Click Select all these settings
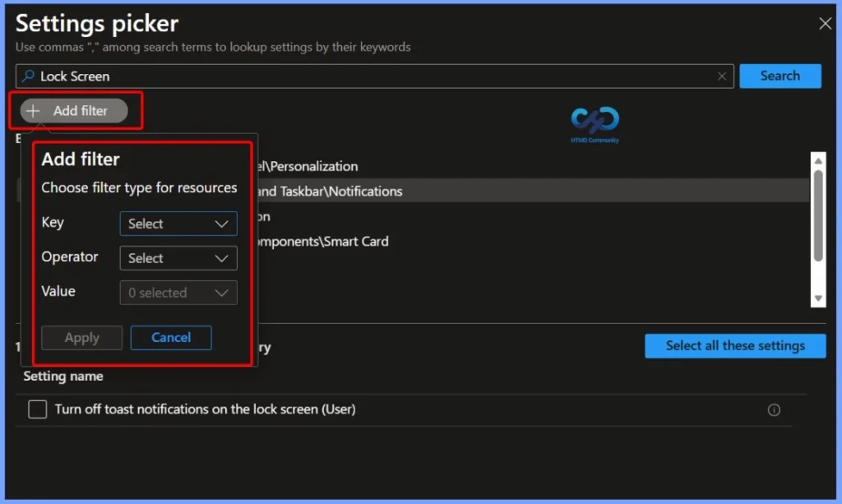 coord(734,345)
